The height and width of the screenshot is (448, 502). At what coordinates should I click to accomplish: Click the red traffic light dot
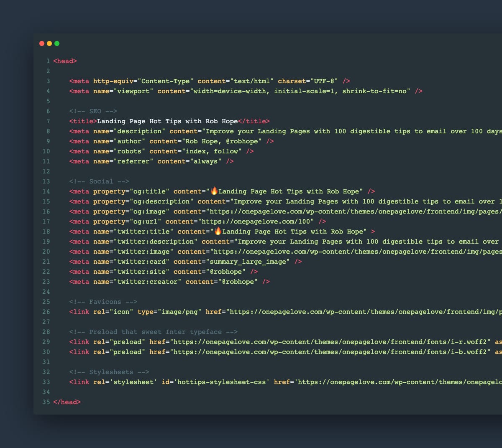(41, 43)
